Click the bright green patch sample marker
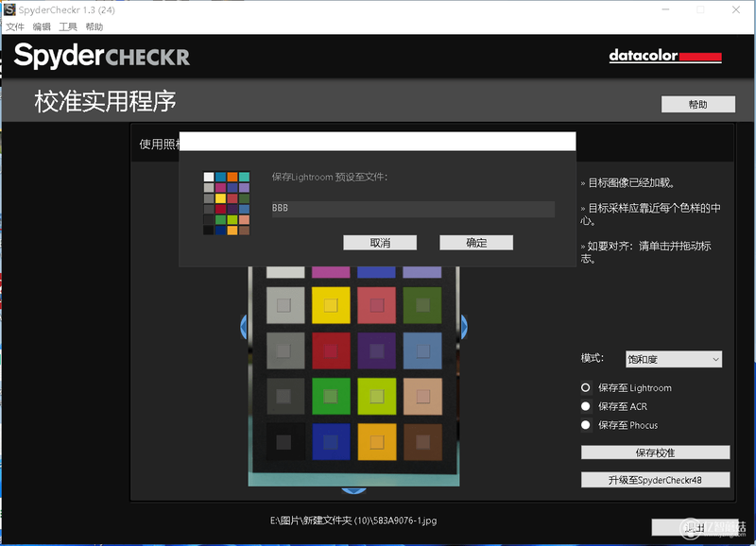Viewport: 756px width, 546px height. [331, 396]
